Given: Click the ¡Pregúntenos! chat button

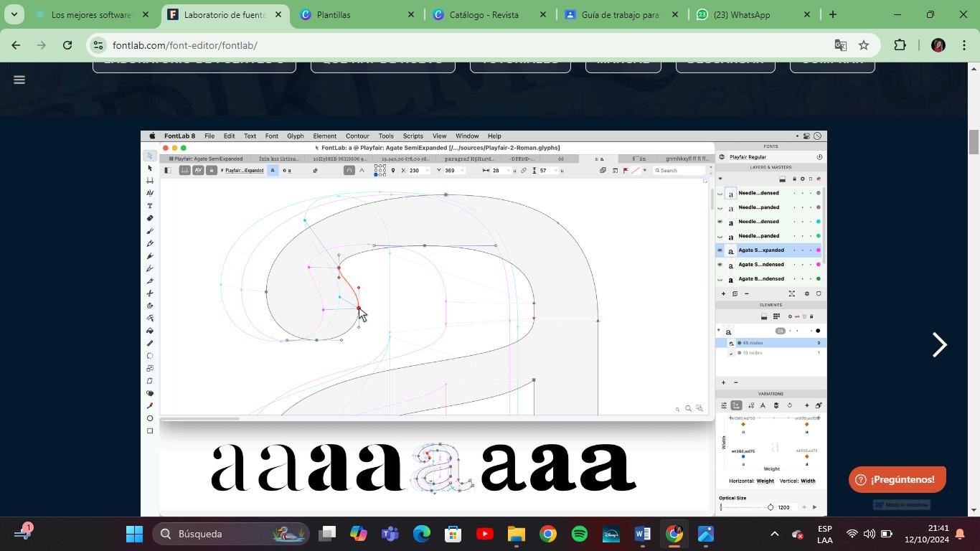Looking at the screenshot, I should pos(897,479).
